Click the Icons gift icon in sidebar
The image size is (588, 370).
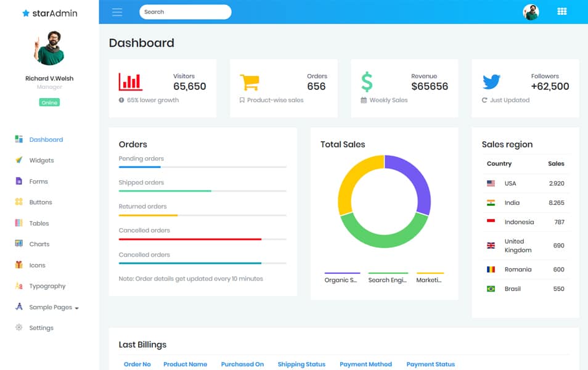pos(18,265)
